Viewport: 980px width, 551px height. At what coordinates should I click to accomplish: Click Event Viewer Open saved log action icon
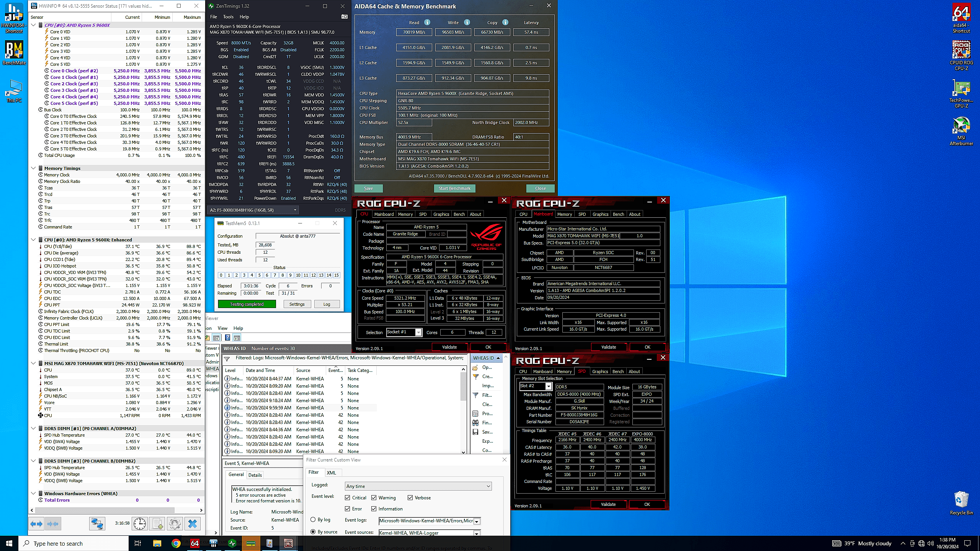point(475,367)
